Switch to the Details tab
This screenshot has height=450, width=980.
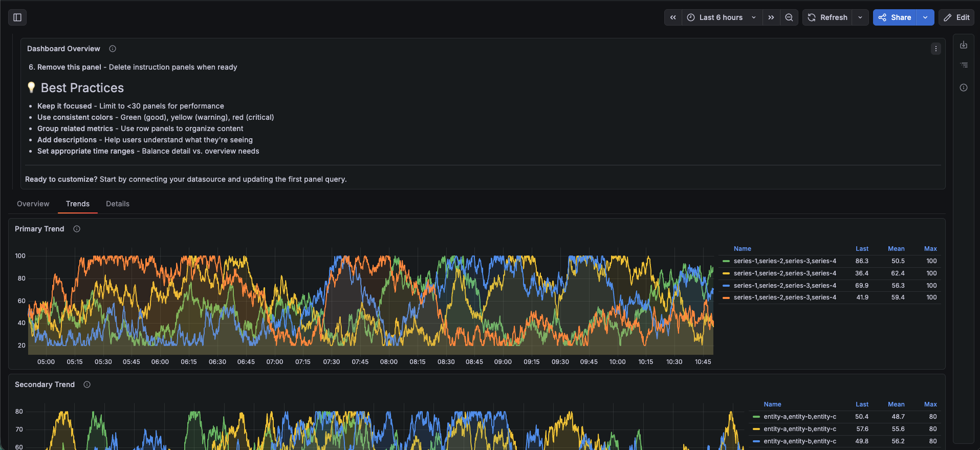click(x=118, y=204)
